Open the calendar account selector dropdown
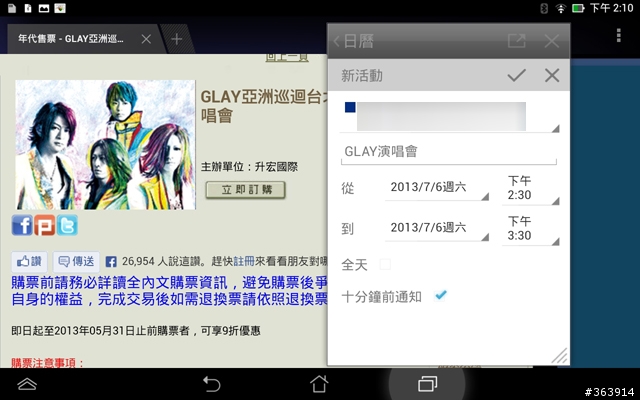The image size is (640, 400). pos(449,117)
